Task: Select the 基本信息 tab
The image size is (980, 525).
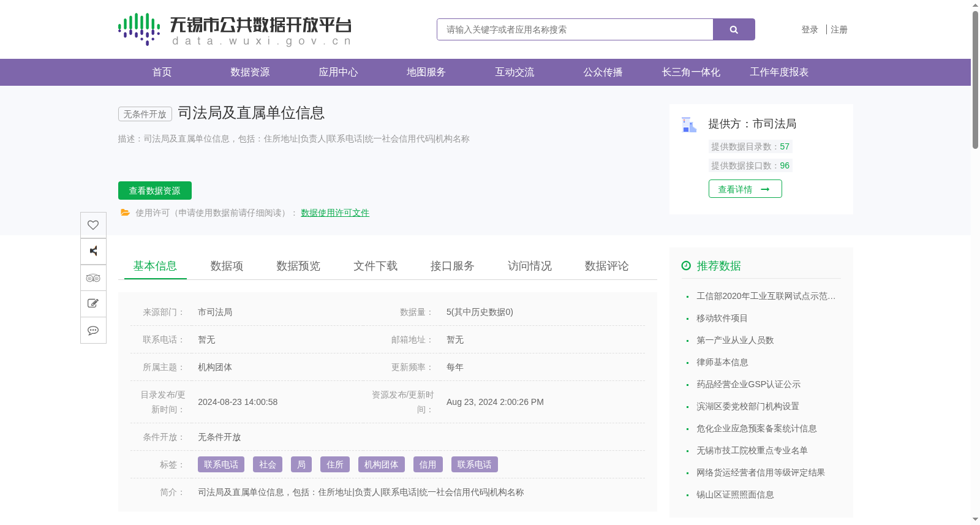Action: click(155, 266)
